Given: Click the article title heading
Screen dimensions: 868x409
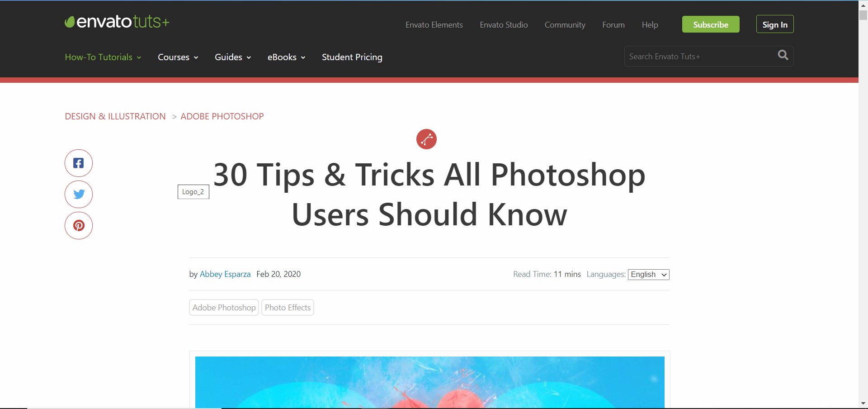Looking at the screenshot, I should pos(429,195).
